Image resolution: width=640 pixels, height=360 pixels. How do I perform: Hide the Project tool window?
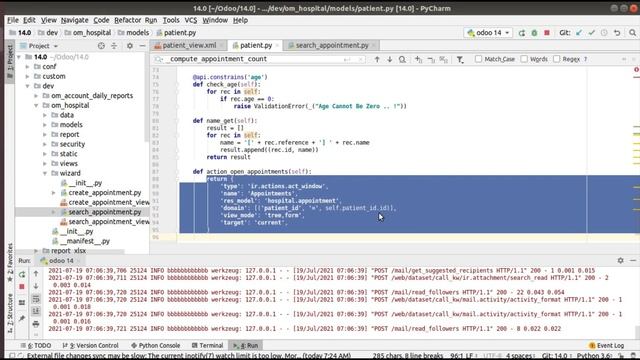point(142,46)
